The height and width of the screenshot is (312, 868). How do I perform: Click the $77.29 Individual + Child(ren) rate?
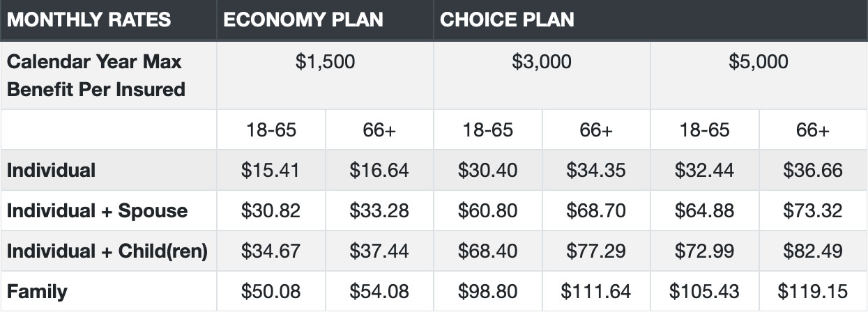click(x=596, y=251)
